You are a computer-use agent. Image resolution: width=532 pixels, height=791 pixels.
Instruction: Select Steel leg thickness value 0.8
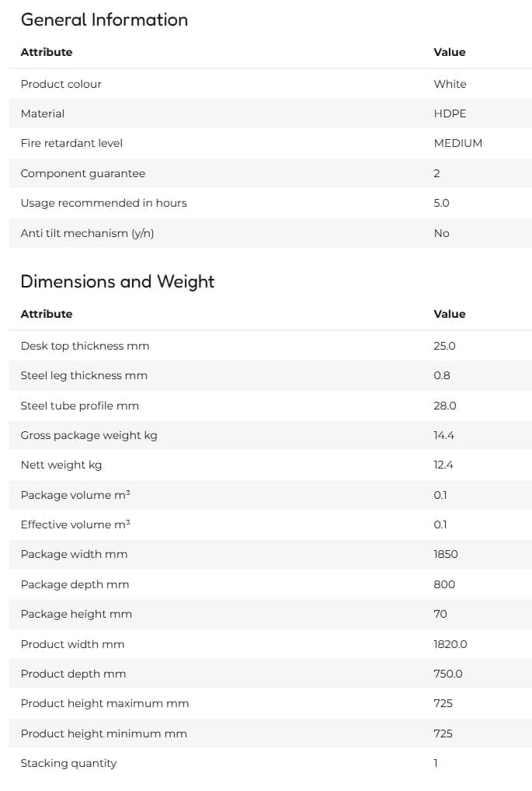442,375
